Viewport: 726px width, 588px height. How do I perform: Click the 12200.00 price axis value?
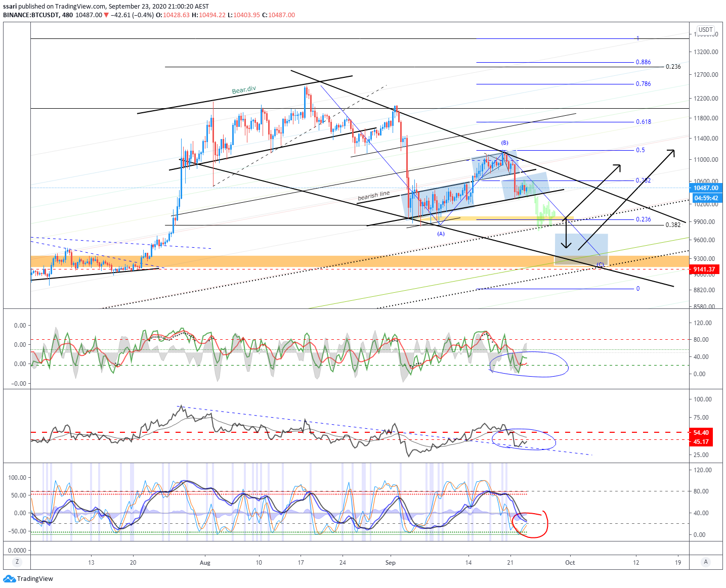pyautogui.click(x=706, y=99)
